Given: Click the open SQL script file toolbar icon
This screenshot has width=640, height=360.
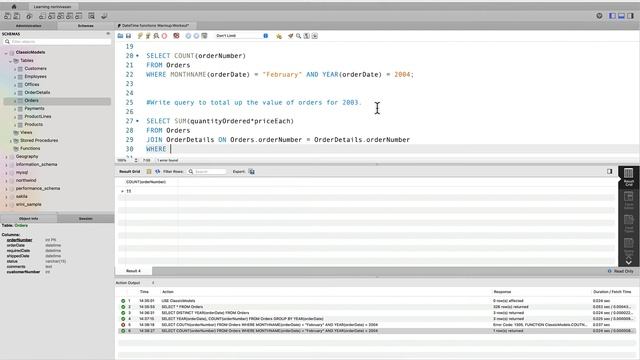Looking at the screenshot, I should pyautogui.click(x=17, y=16).
